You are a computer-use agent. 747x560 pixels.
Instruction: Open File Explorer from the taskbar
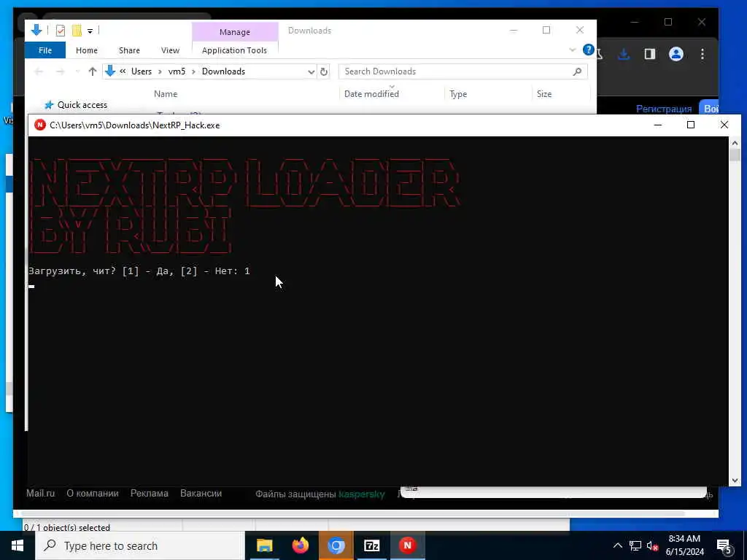tap(264, 545)
